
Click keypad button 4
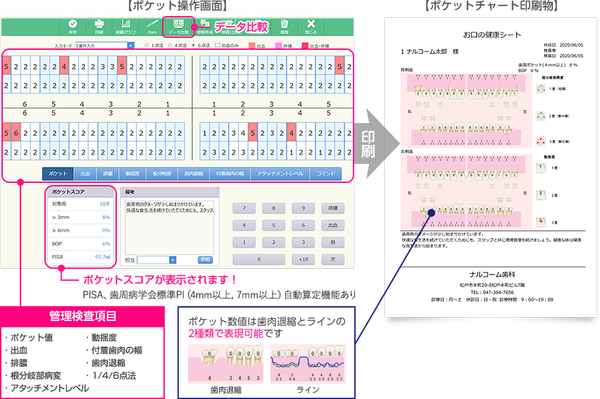[244, 225]
